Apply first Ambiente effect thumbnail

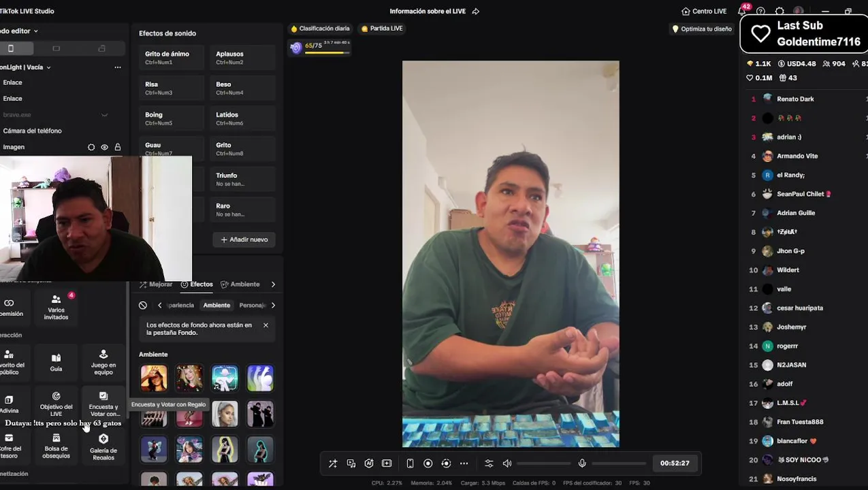pos(154,378)
